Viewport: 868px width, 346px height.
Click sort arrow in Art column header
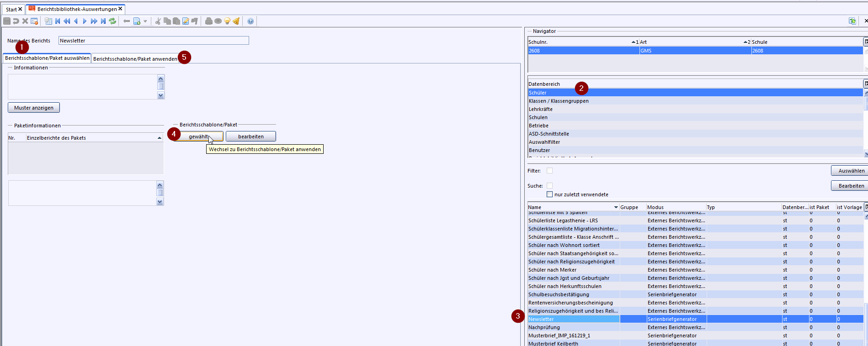click(746, 42)
